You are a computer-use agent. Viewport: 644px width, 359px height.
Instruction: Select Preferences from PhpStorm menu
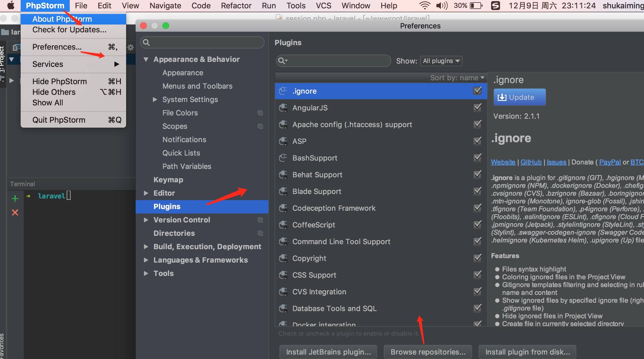56,46
